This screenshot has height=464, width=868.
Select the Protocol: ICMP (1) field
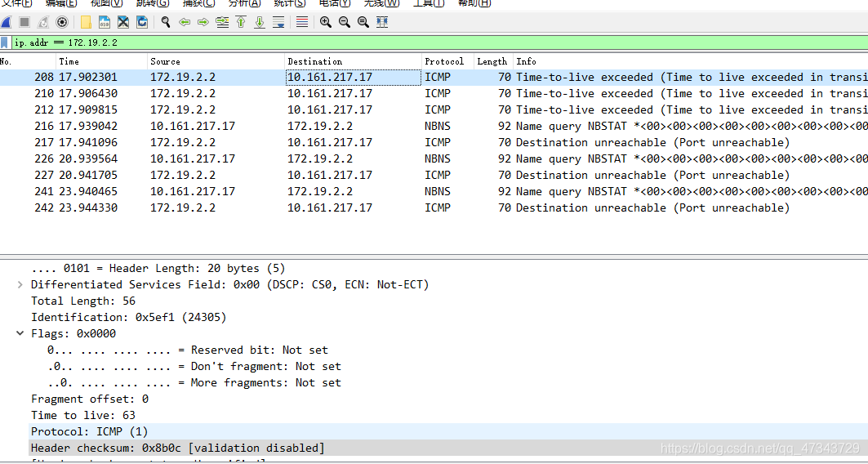coord(448,432)
